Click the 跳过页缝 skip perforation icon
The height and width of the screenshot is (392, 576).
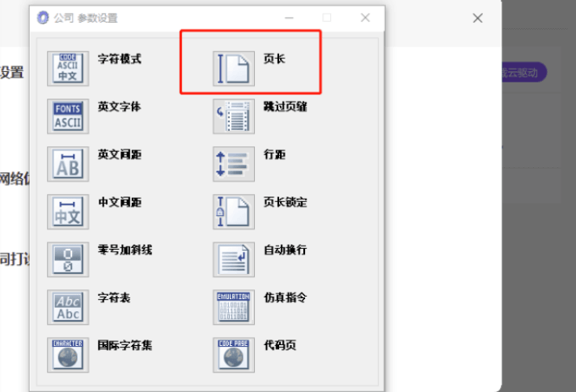click(x=234, y=116)
